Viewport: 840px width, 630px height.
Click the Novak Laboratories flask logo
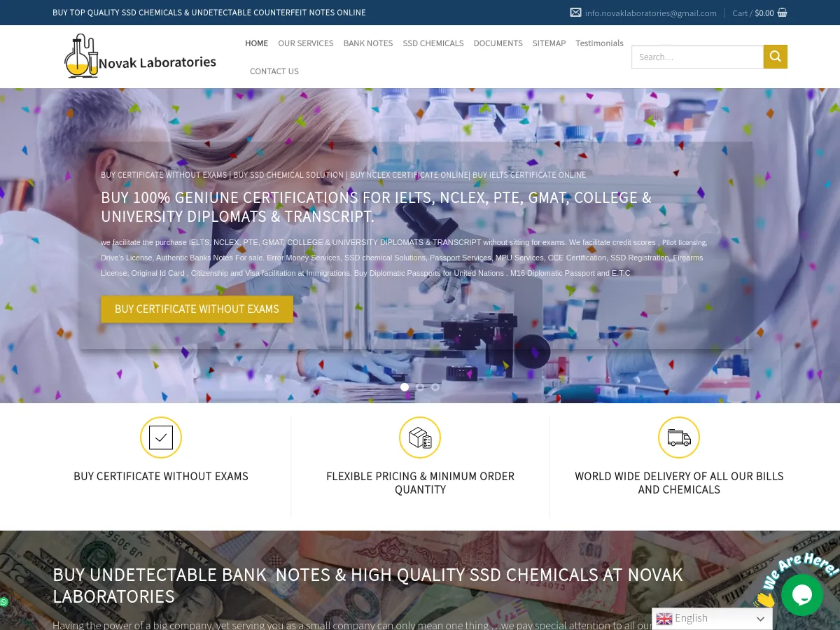coord(80,56)
